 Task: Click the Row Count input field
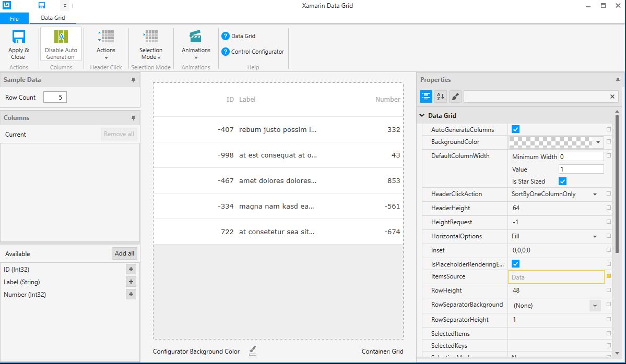coord(55,98)
